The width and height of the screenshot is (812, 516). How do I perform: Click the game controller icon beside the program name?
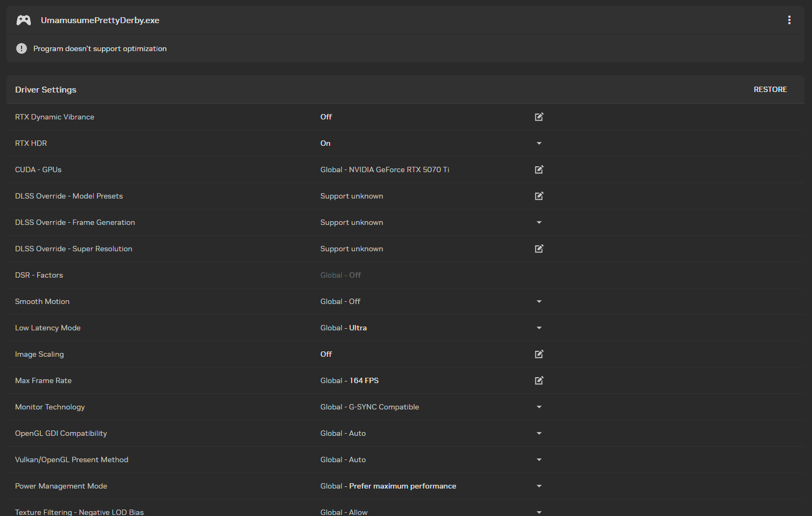(24, 20)
